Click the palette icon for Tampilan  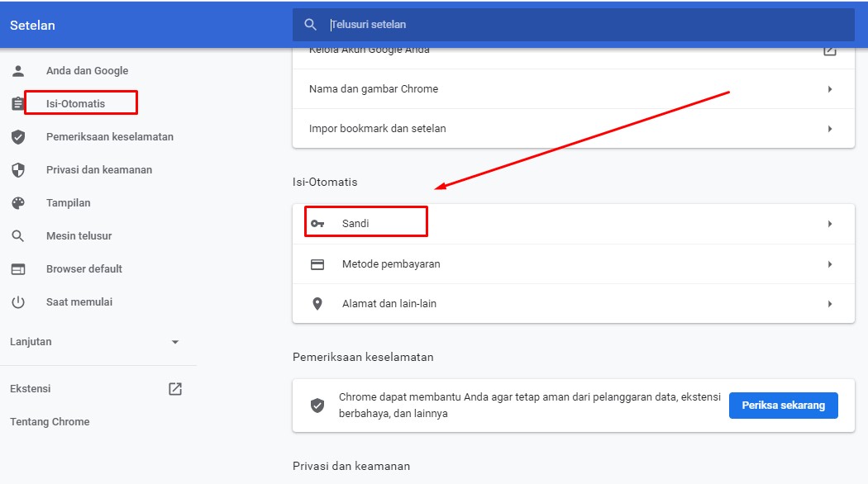coord(18,203)
